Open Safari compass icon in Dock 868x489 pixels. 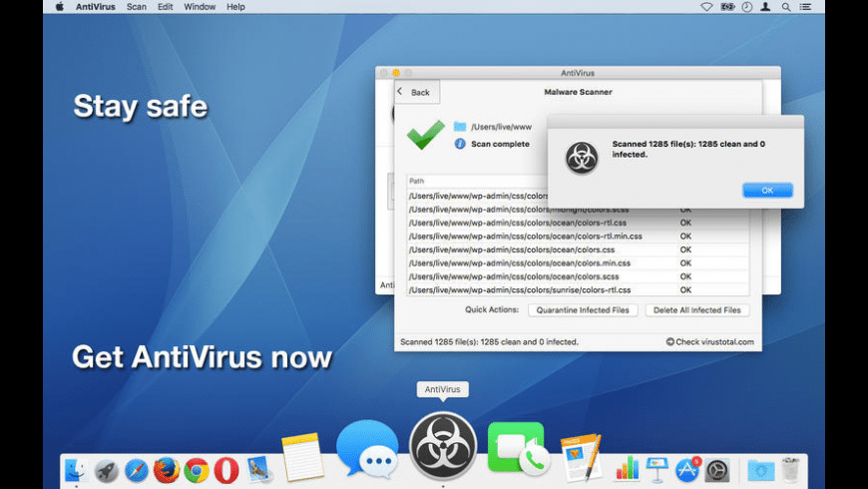click(136, 471)
